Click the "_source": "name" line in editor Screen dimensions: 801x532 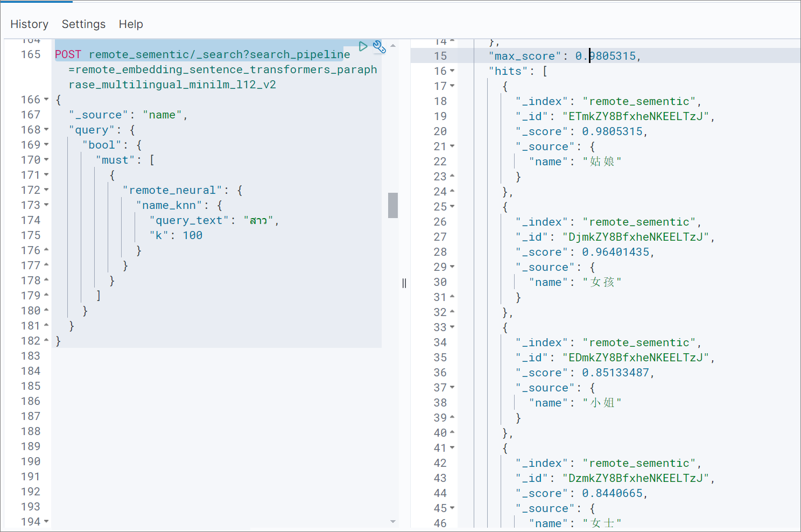click(128, 115)
